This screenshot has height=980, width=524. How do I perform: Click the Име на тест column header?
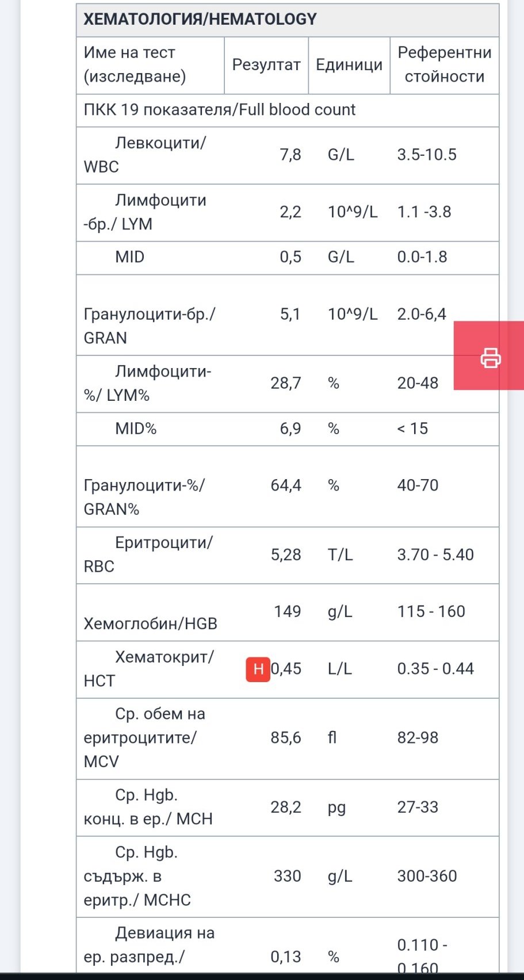[135, 64]
